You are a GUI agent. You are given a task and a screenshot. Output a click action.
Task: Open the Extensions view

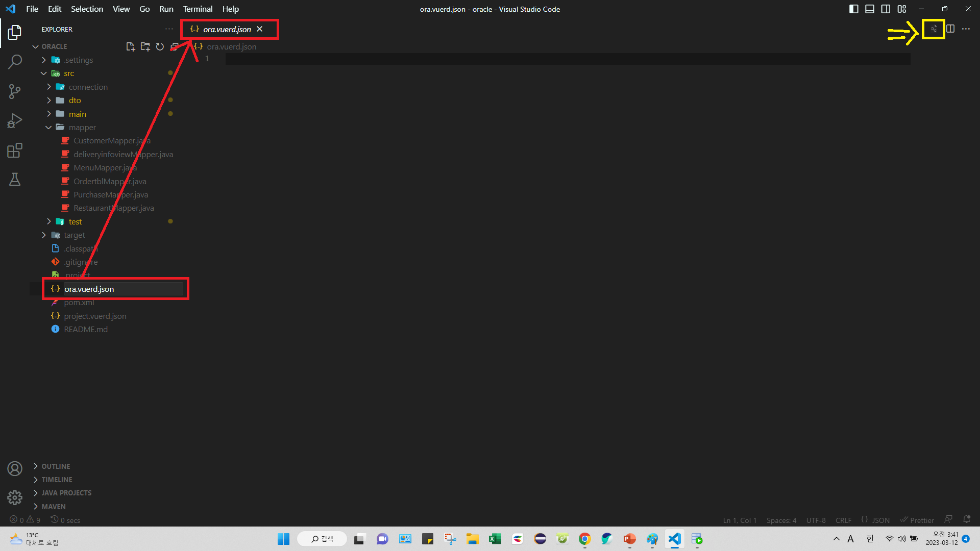[15, 151]
